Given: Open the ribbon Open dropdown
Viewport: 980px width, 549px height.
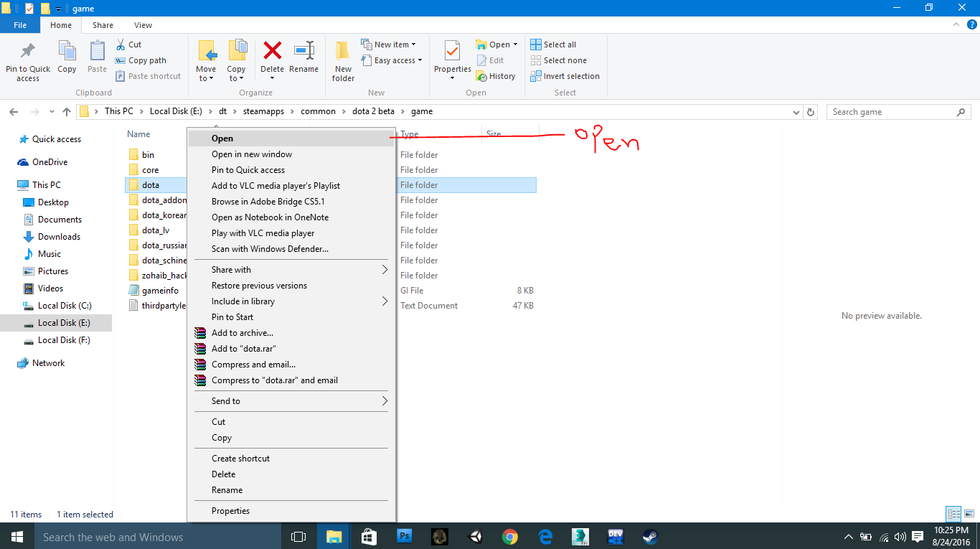Looking at the screenshot, I should click(x=496, y=44).
